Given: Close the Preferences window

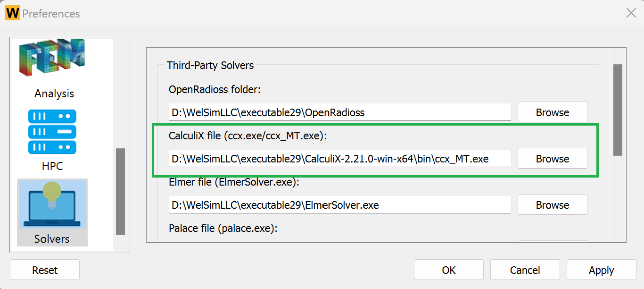Looking at the screenshot, I should [x=631, y=13].
